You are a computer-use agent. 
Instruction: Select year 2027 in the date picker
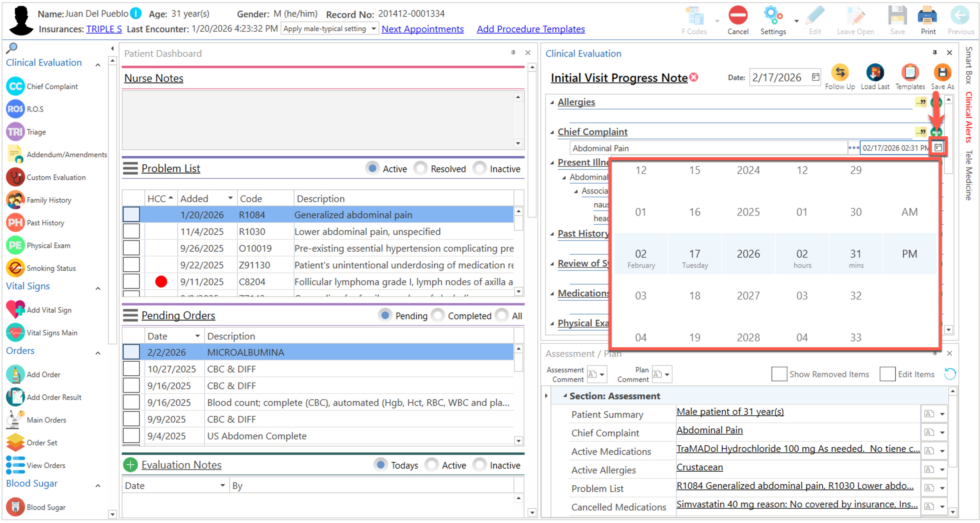[x=748, y=295]
